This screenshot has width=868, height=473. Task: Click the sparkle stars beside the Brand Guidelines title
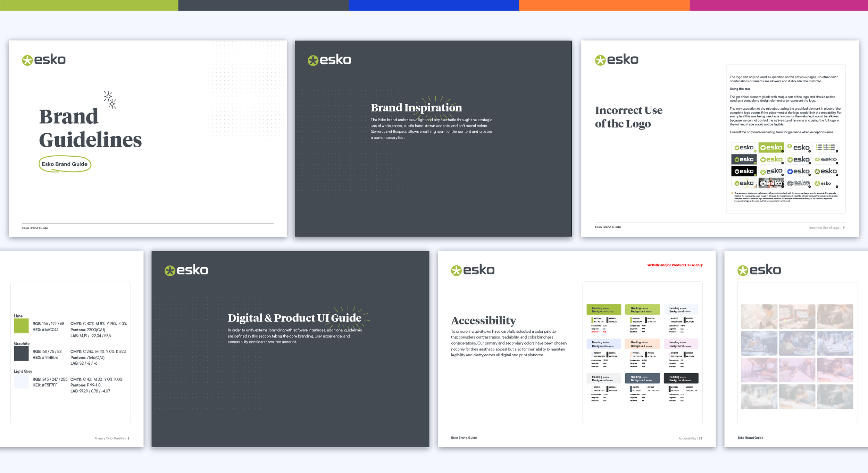110,100
